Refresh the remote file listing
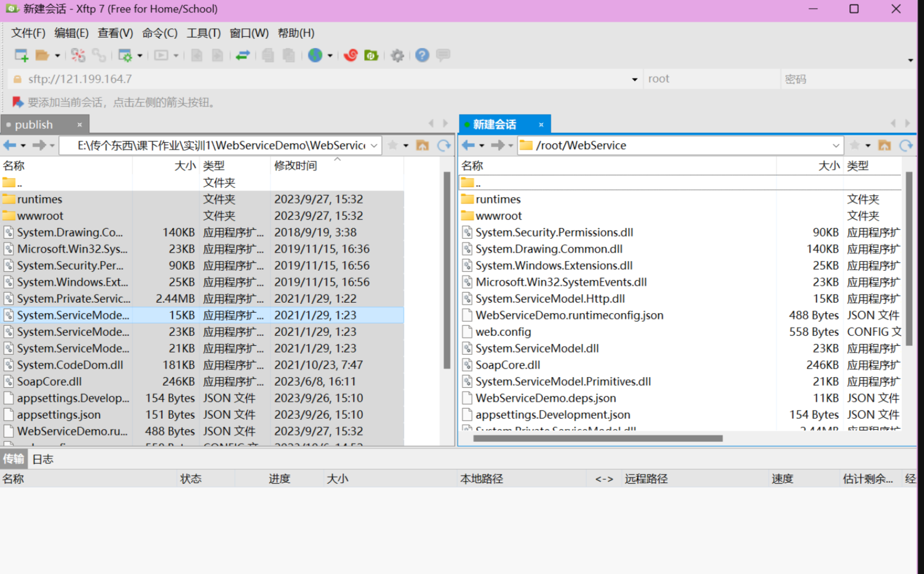The height and width of the screenshot is (574, 924). click(905, 145)
